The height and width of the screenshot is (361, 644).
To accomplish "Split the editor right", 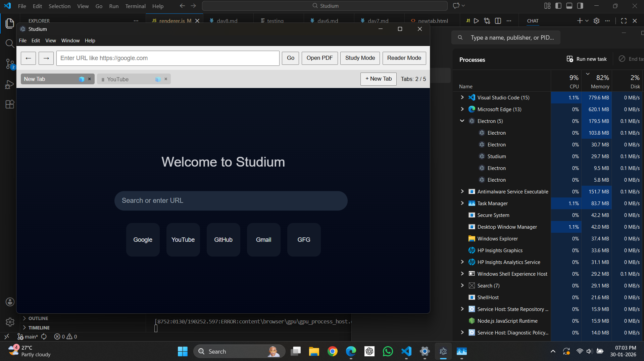I will click(498, 21).
